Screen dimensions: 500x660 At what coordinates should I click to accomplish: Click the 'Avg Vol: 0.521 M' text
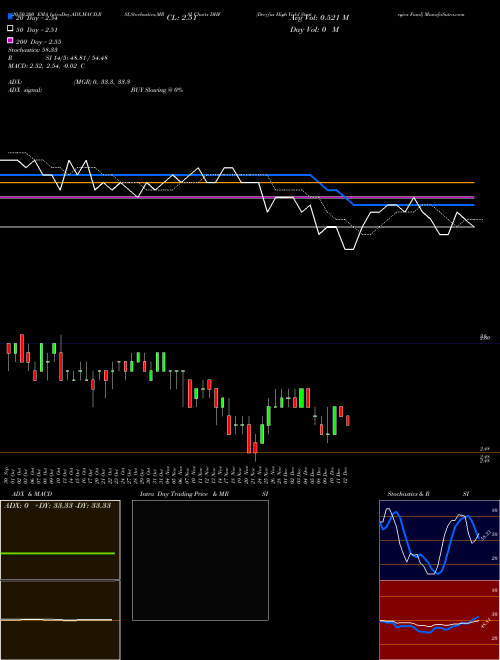pyautogui.click(x=319, y=18)
